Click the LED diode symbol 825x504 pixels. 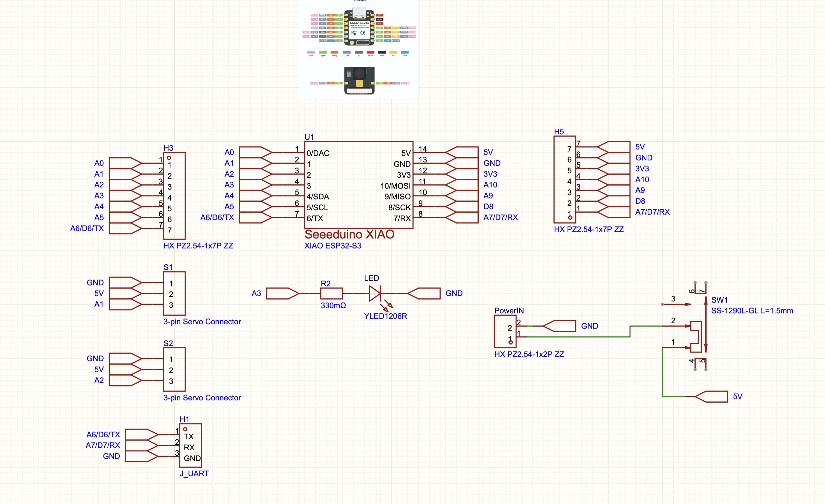[x=375, y=294]
